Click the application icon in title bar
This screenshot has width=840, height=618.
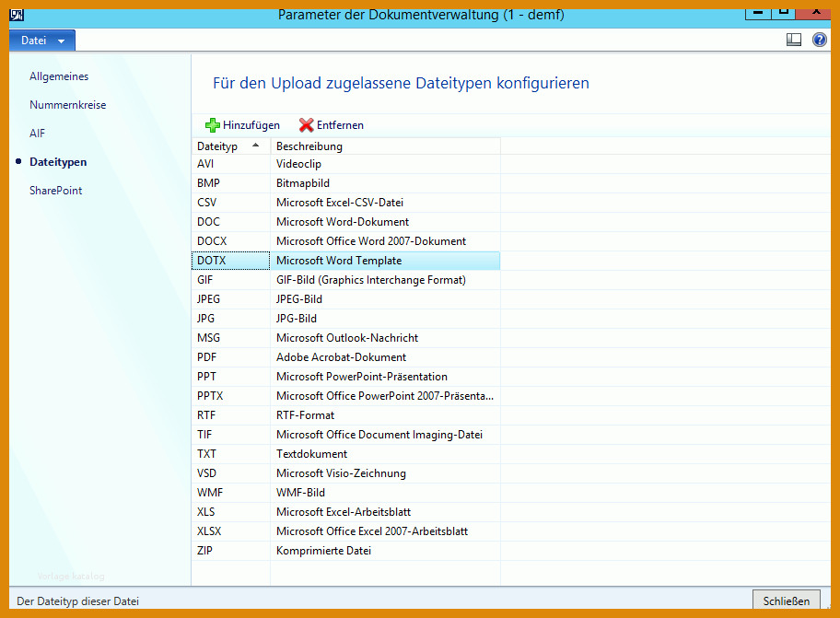click(x=17, y=15)
